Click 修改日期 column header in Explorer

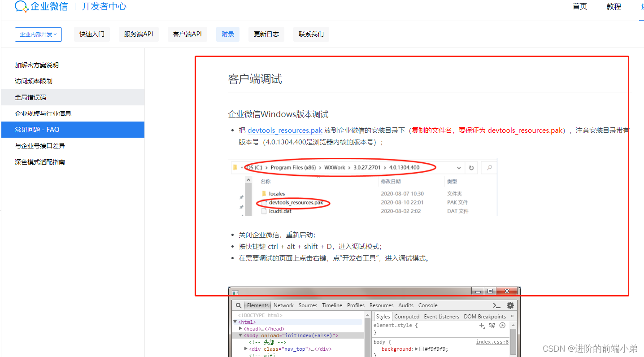pyautogui.click(x=391, y=182)
